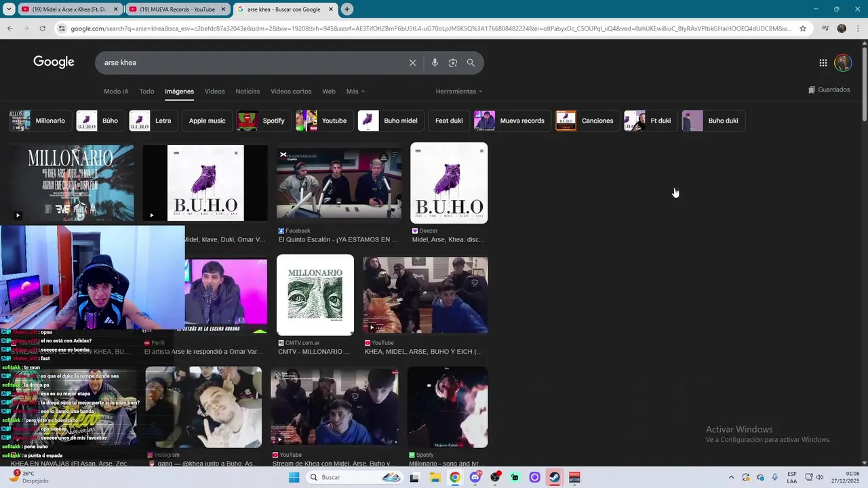Switch to Noticias results
This screenshot has width=868, height=488.
pos(248,91)
